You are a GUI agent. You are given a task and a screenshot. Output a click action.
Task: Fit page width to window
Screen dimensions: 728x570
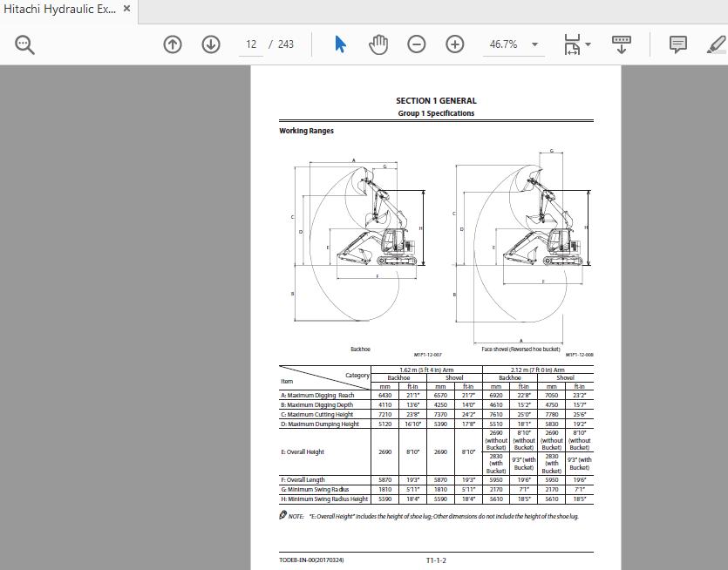572,44
